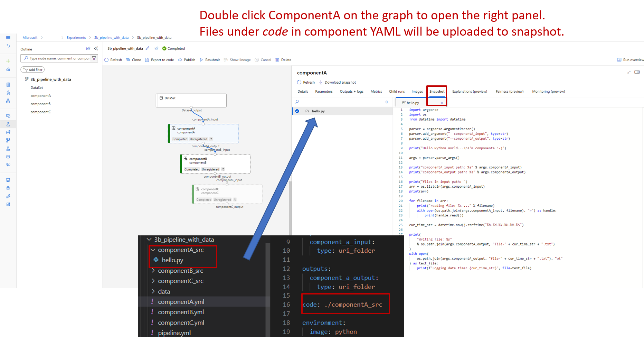Toggle the hello.py checkmark in snapshot list

297,111
